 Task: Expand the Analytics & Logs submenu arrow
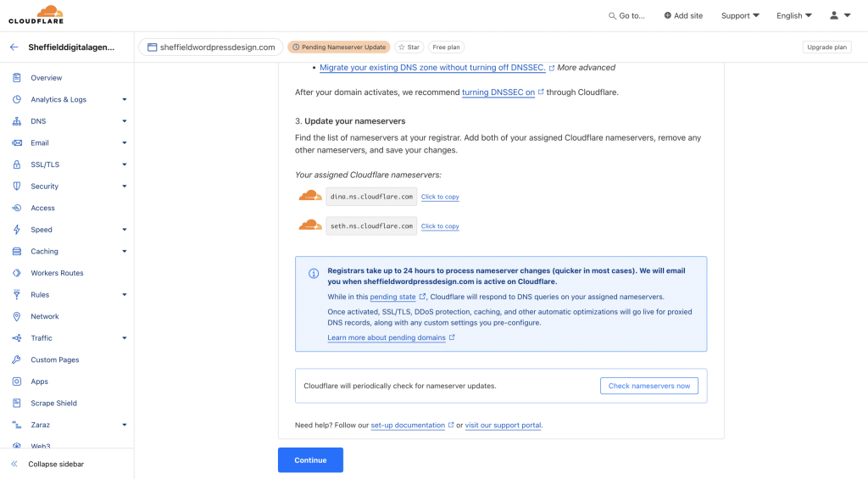[x=124, y=100]
